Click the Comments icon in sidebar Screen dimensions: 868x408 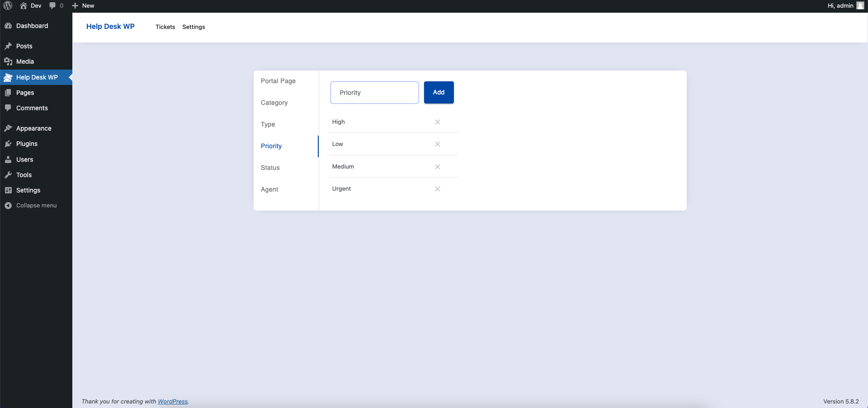8,108
